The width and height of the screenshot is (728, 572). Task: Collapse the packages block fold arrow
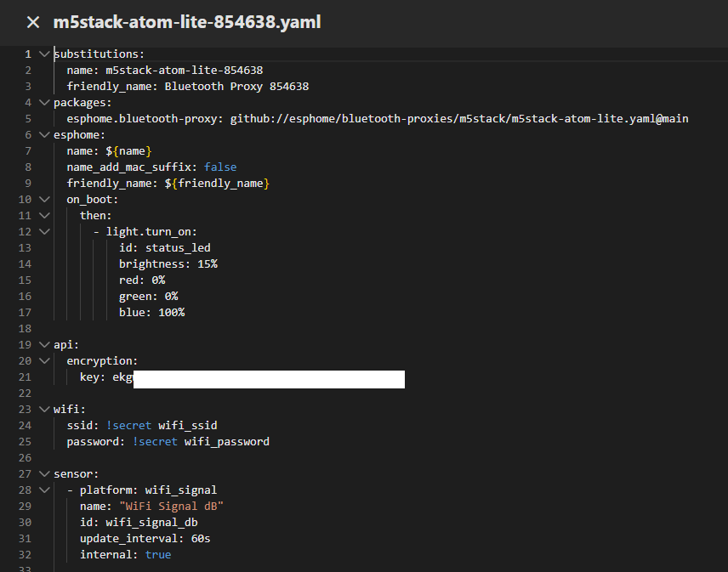[x=44, y=103]
